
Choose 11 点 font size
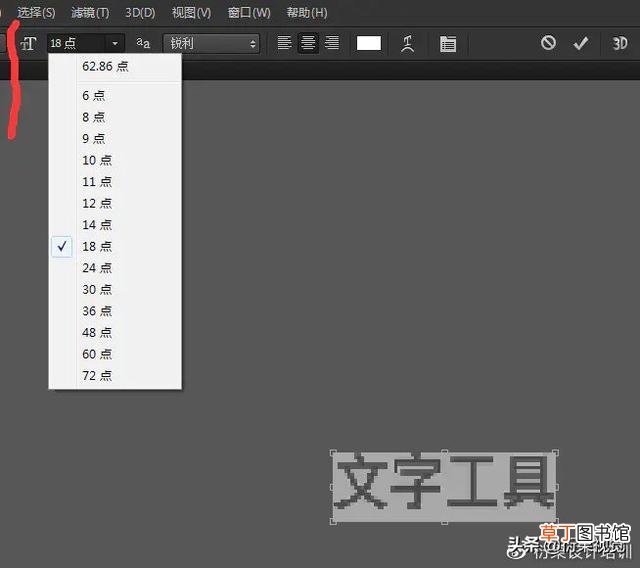tap(115, 182)
